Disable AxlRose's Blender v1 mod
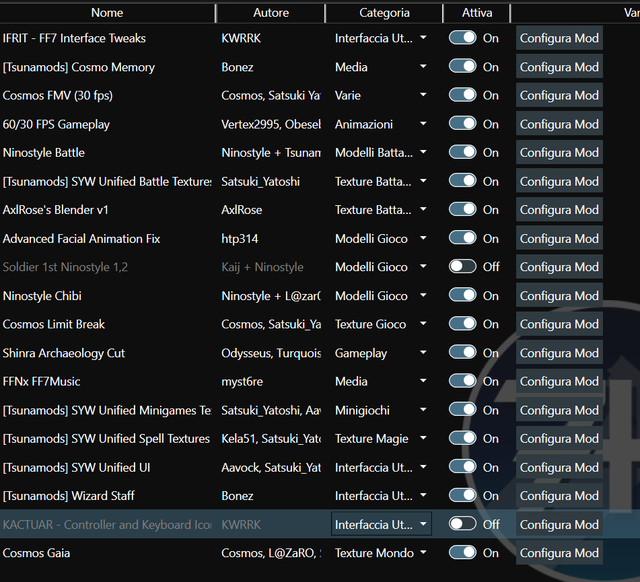The height and width of the screenshot is (582, 640). click(462, 209)
